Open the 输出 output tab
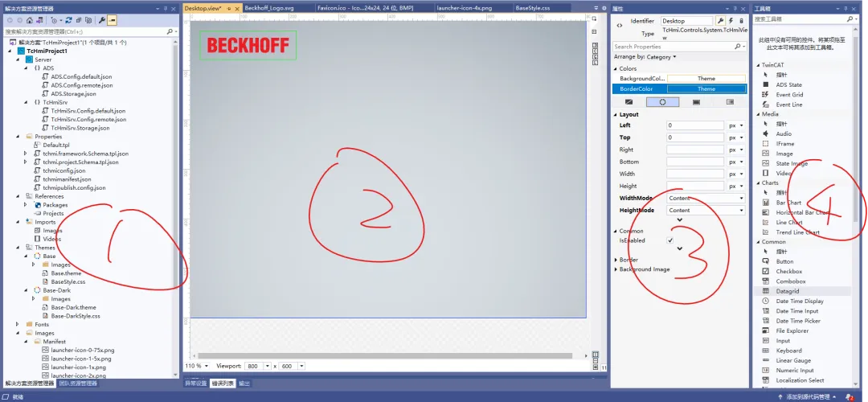The width and height of the screenshot is (868, 402). click(x=244, y=384)
